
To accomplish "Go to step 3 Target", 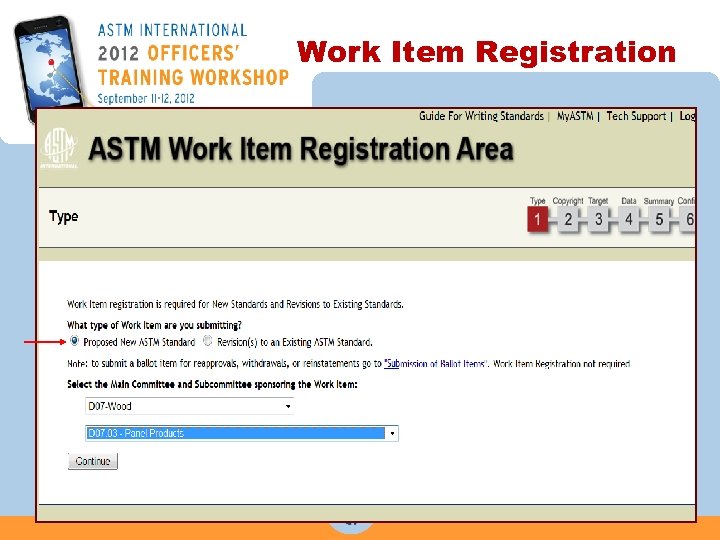I will (598, 219).
